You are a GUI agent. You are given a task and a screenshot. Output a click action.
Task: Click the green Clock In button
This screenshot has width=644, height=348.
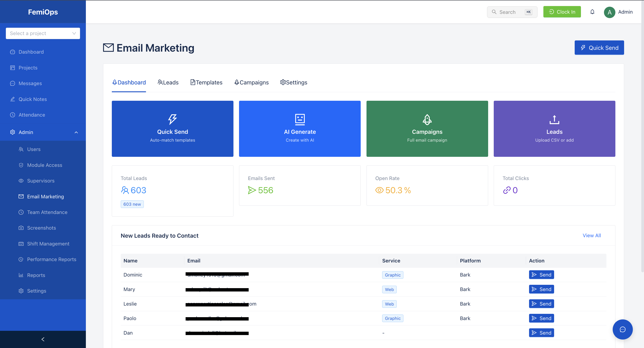[x=562, y=12]
